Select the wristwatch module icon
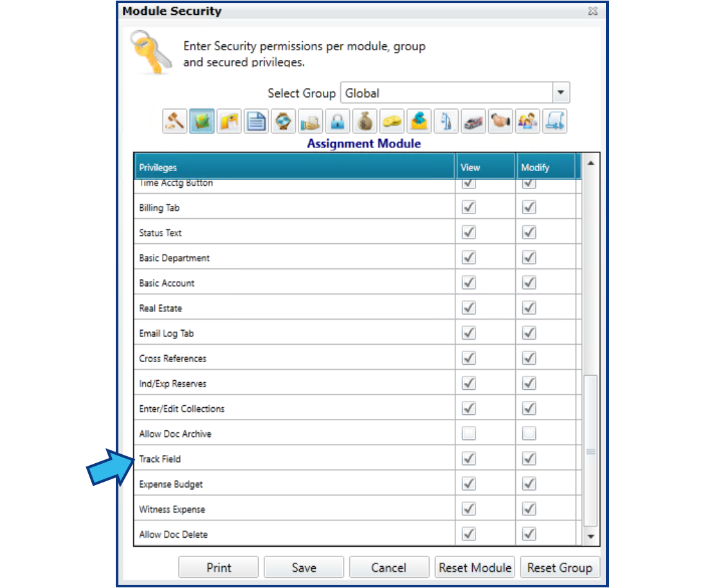The width and height of the screenshot is (723, 588). click(x=284, y=122)
